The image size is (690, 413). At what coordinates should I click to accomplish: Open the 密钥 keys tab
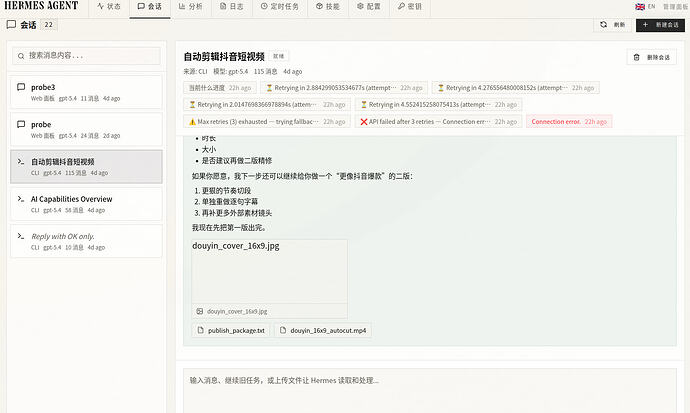tap(410, 7)
